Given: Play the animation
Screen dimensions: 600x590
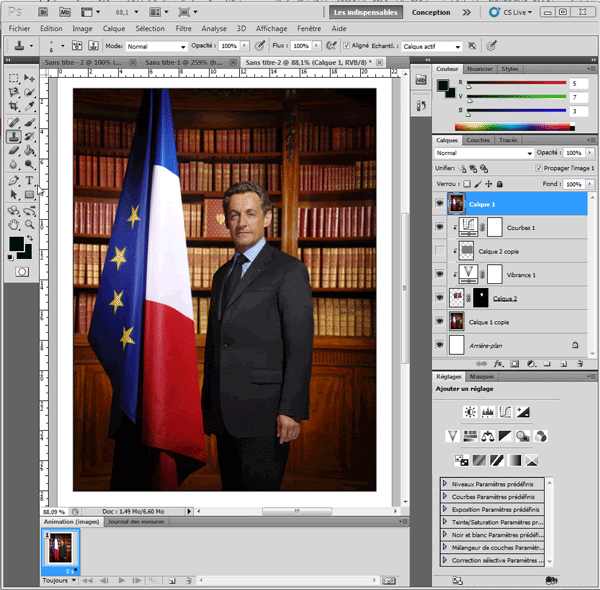Looking at the screenshot, I should point(122,580).
